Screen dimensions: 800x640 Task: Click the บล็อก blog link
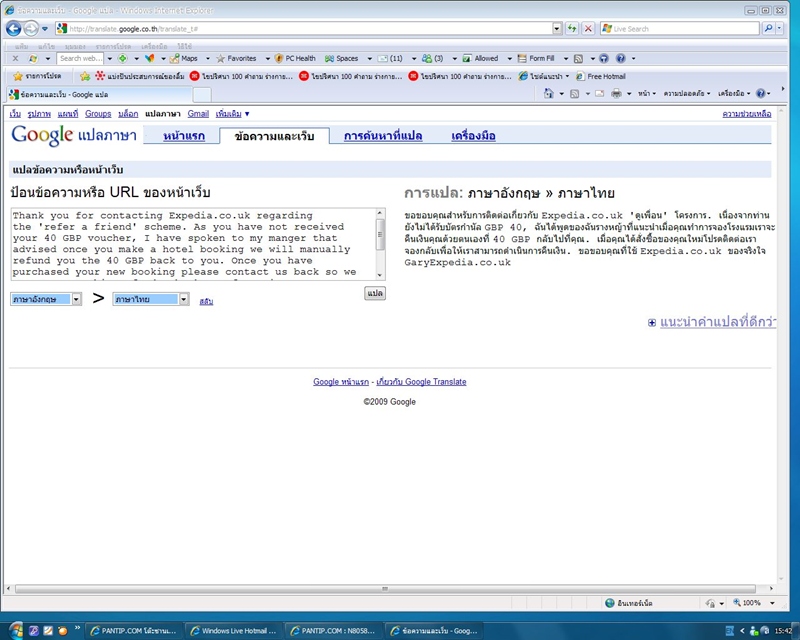point(128,114)
